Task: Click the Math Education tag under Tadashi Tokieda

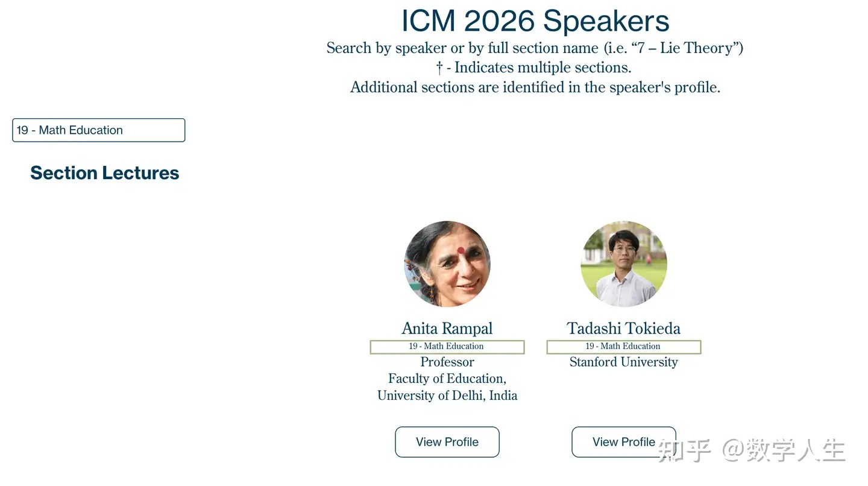Action: [x=624, y=347]
